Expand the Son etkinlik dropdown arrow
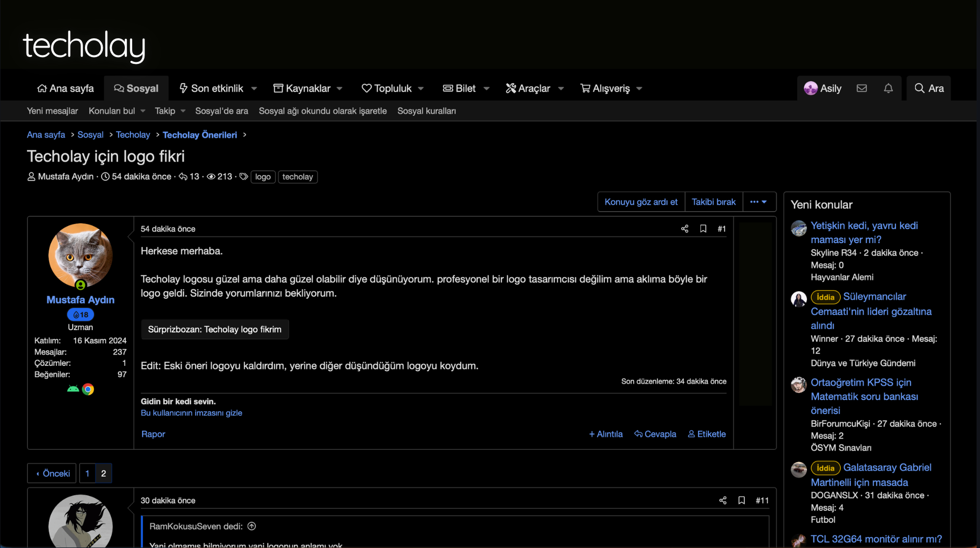This screenshot has height=548, width=980. pyautogui.click(x=254, y=89)
